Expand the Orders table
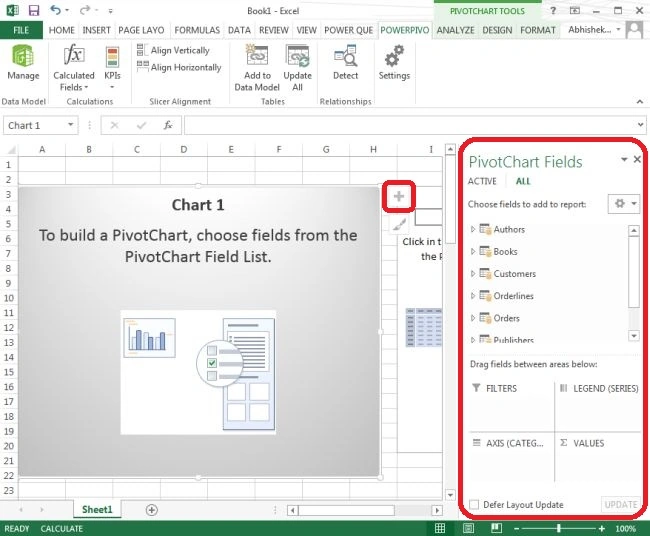The width and height of the screenshot is (650, 536). tap(473, 318)
